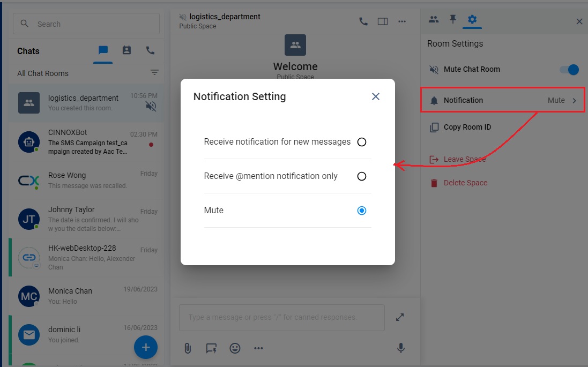This screenshot has height=367, width=588.
Task: Open more message options below input
Action: click(x=258, y=348)
